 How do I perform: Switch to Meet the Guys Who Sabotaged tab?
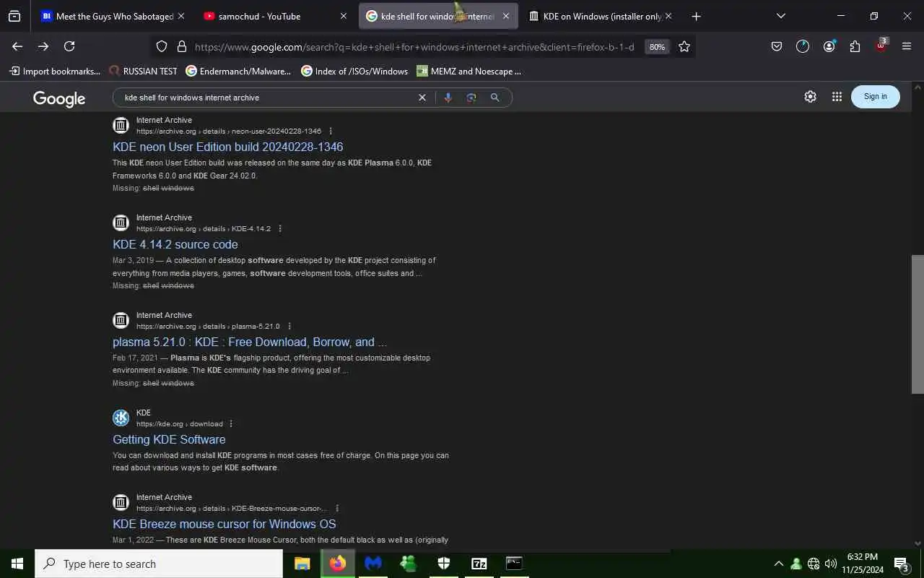coord(113,16)
